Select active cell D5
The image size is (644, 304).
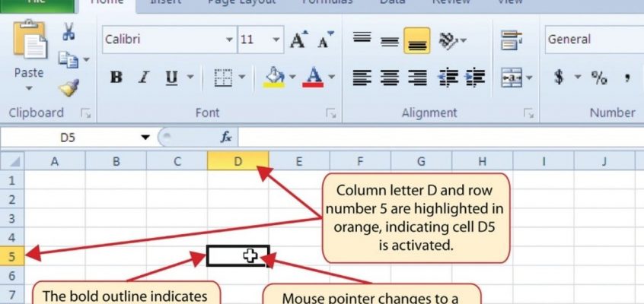tap(238, 256)
